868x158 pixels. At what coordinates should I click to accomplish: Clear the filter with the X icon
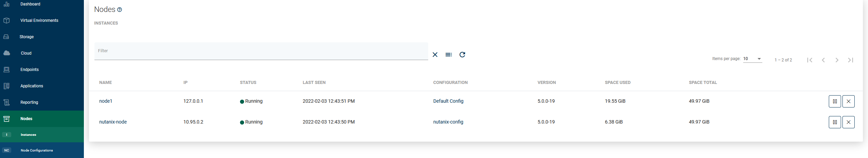pos(435,55)
